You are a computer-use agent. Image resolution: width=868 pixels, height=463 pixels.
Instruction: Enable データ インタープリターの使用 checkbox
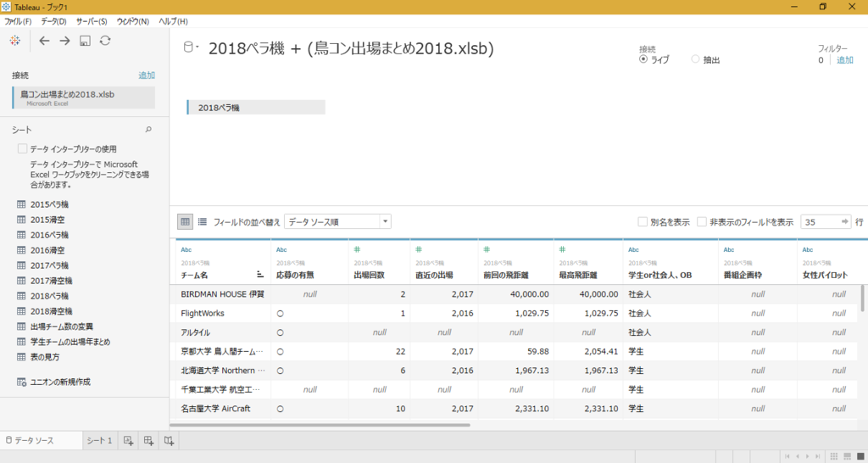tap(22, 148)
